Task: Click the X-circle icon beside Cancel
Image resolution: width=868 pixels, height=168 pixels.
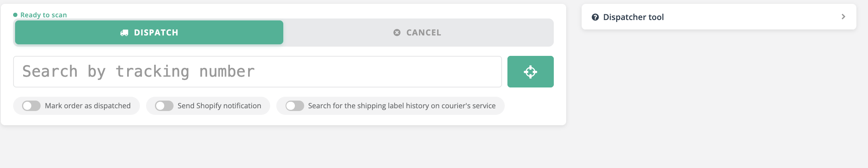Action: click(397, 33)
